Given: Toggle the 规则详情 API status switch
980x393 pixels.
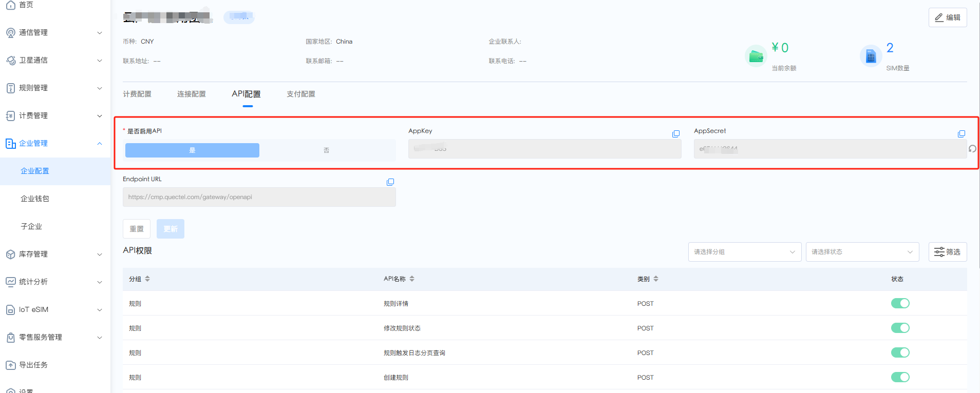Looking at the screenshot, I should click(x=900, y=303).
